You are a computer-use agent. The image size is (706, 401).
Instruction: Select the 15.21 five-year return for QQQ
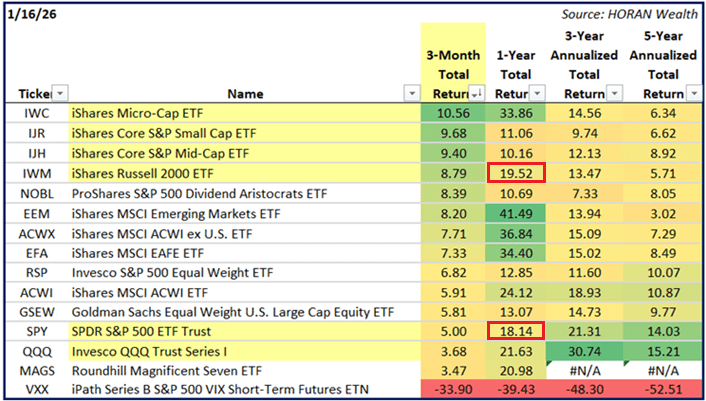pos(663,351)
